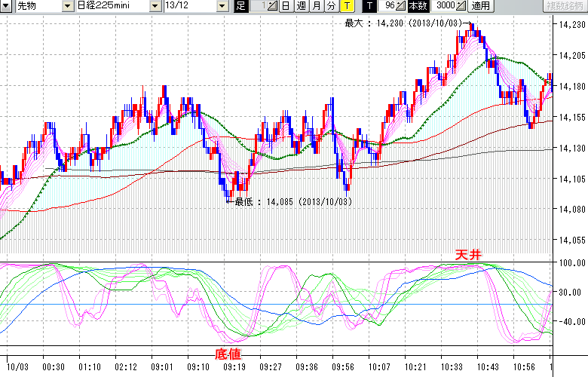Click the stepper beside the 足 interval field

[x=272, y=6]
